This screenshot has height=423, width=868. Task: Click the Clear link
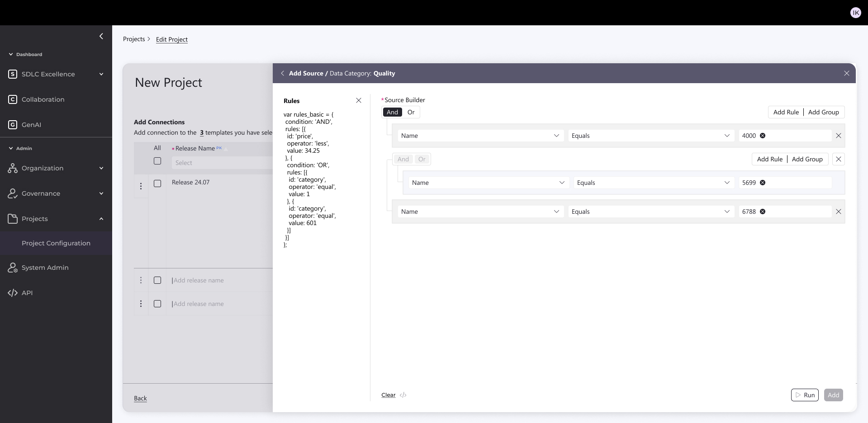[x=388, y=395]
